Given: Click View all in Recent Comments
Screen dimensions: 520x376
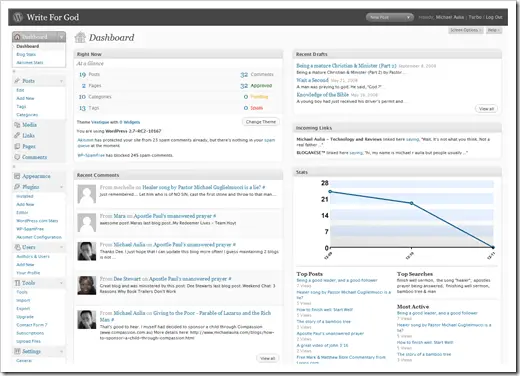Looking at the screenshot, I should click(268, 358).
